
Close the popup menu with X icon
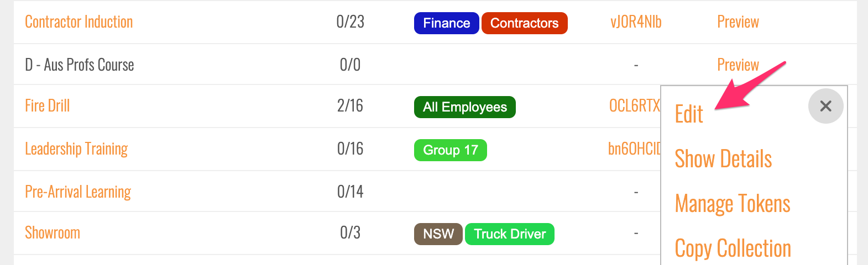tap(825, 106)
